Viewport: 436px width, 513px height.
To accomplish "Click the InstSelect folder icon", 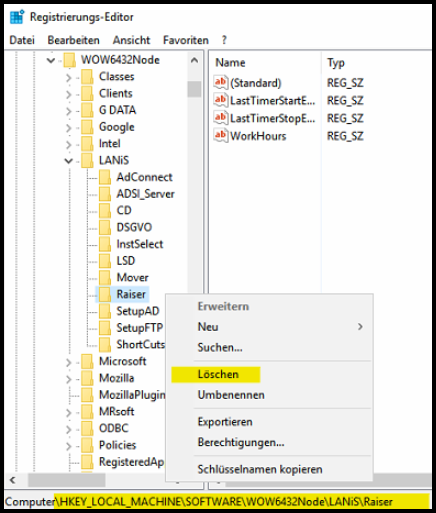I will click(x=105, y=244).
